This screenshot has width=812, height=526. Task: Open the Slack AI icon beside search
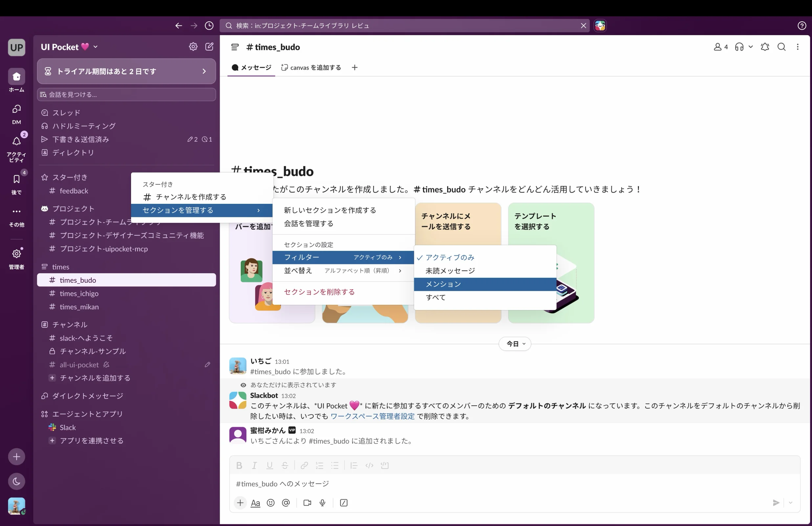coord(600,26)
